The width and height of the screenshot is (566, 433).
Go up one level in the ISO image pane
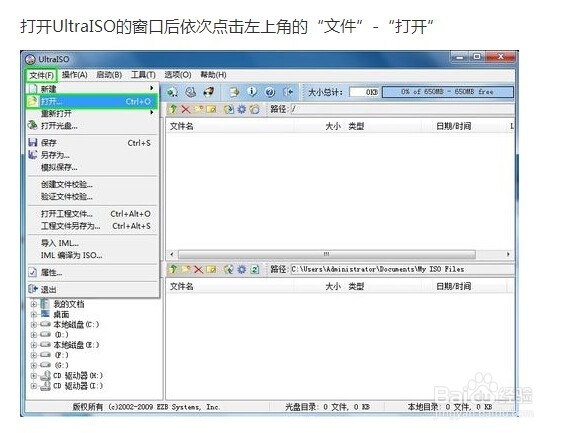click(x=173, y=109)
